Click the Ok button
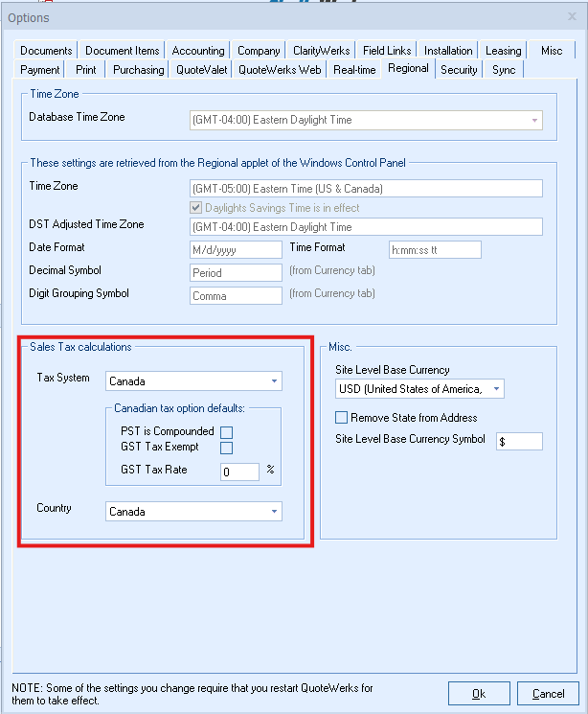Viewport: 588px width, 714px height. [478, 693]
